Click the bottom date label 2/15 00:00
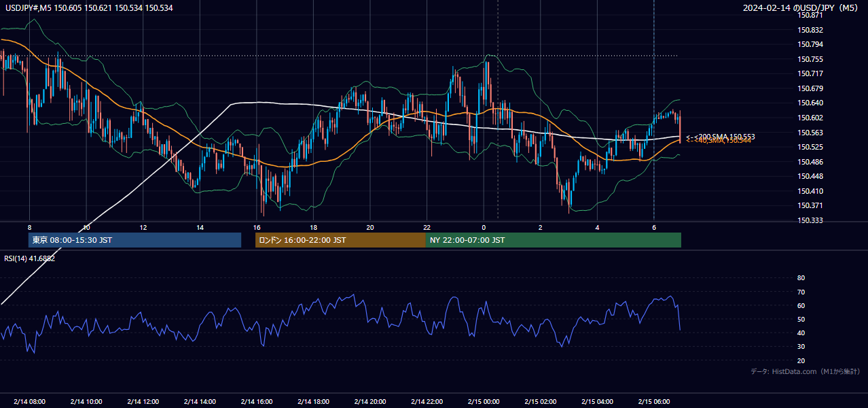Image resolution: width=868 pixels, height=408 pixels. point(484,401)
